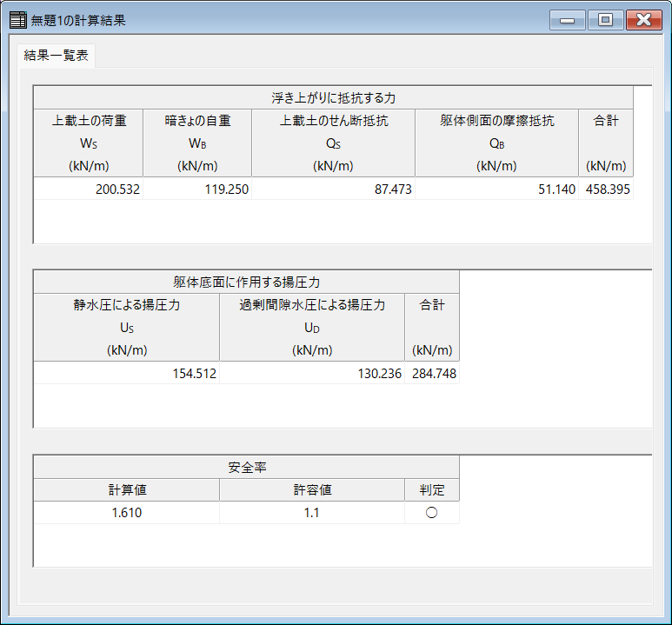Click the 上載土のせん断抵抗 Qs column header
The height and width of the screenshot is (625, 672).
click(334, 143)
